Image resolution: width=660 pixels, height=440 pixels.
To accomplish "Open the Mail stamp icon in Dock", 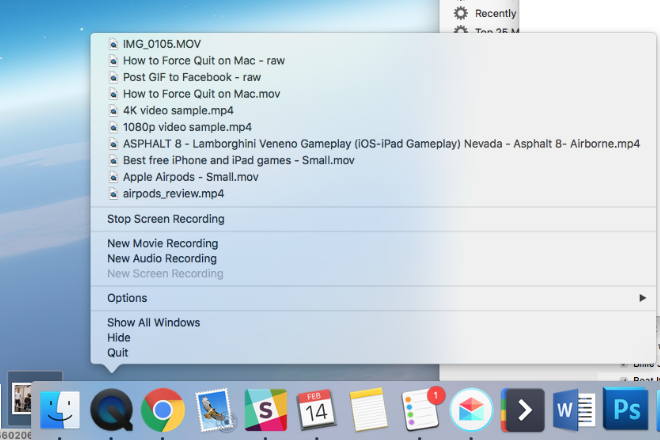I will pyautogui.click(x=214, y=410).
